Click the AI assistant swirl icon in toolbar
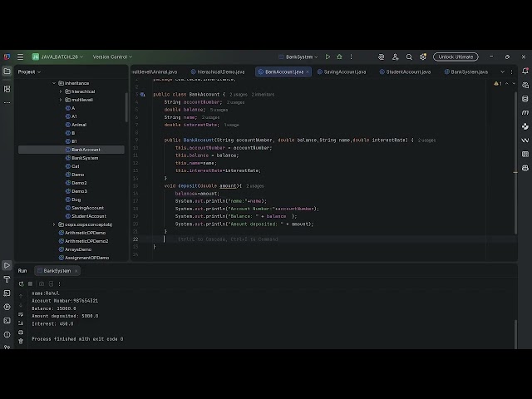Viewport: 532px width, 399px height. 382,57
